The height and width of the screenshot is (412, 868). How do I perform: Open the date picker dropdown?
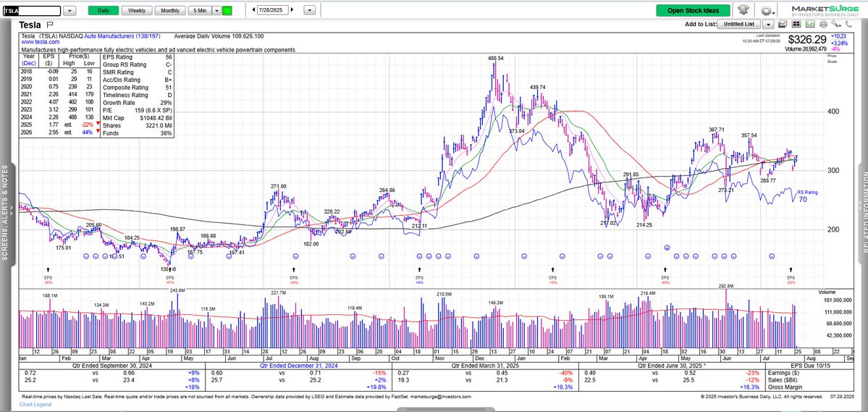(309, 11)
